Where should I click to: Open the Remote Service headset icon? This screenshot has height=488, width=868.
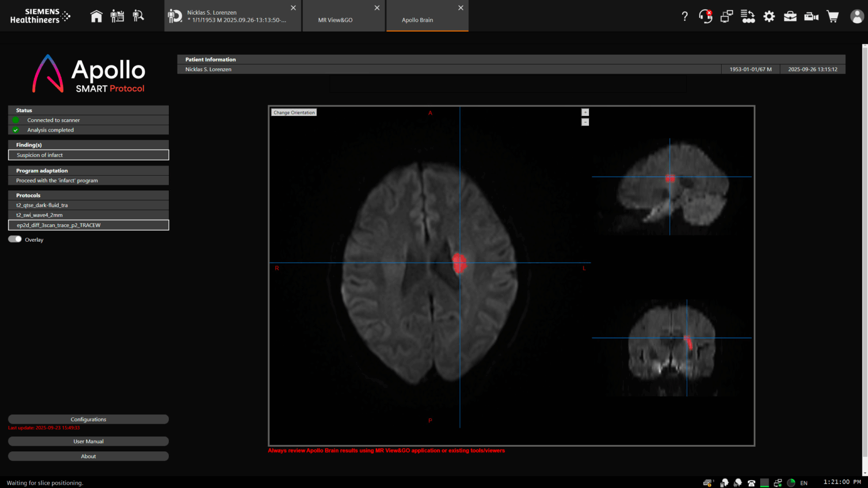[705, 16]
